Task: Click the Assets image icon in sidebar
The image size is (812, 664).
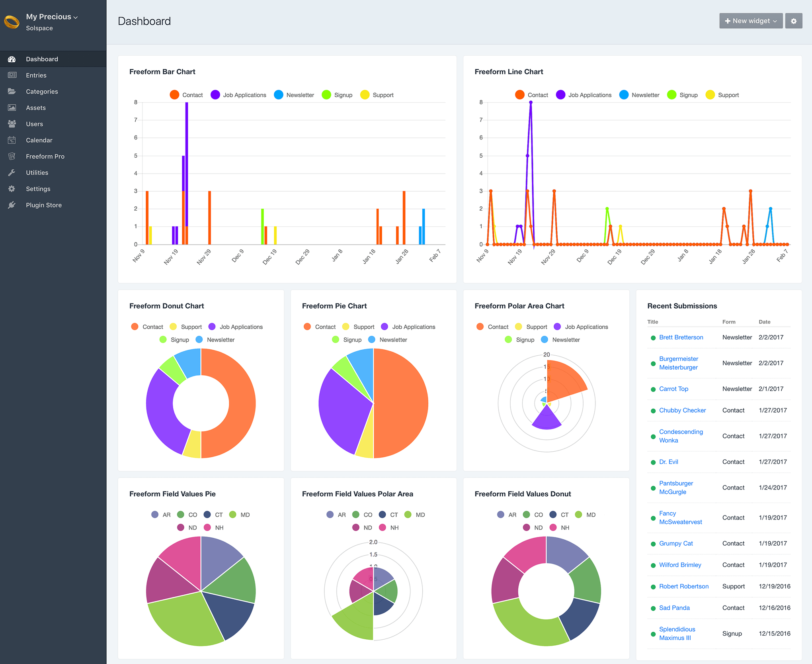Action: (12, 108)
